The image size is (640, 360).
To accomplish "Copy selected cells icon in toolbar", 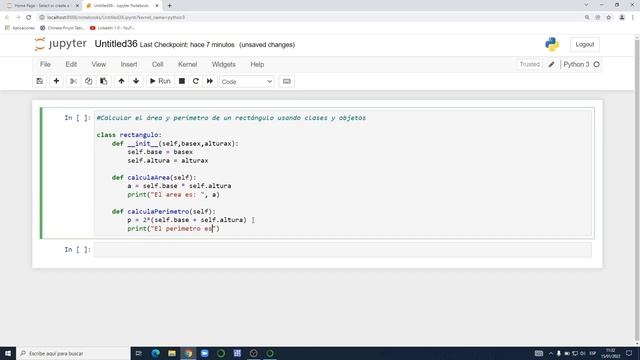I will click(x=89, y=81).
